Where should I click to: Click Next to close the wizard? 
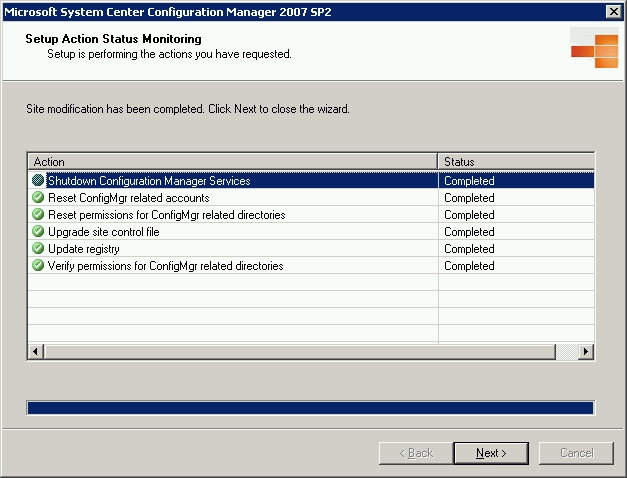[x=491, y=453]
